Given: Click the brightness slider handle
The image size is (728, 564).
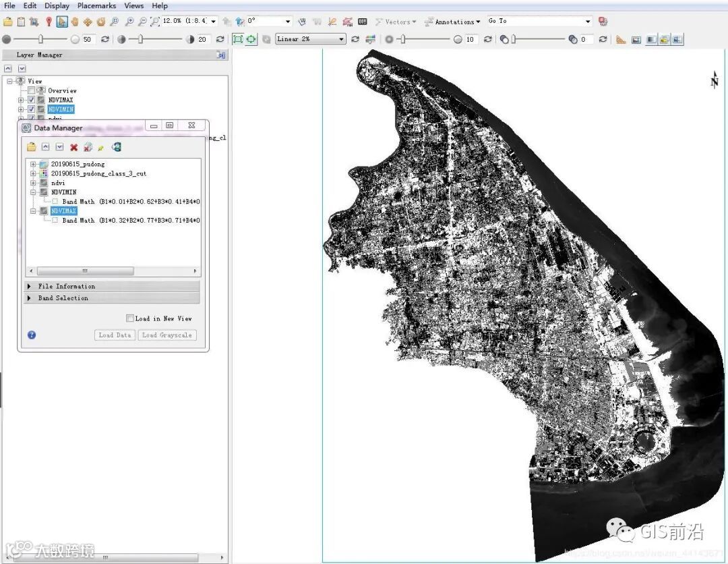Looking at the screenshot, I should [x=40, y=39].
